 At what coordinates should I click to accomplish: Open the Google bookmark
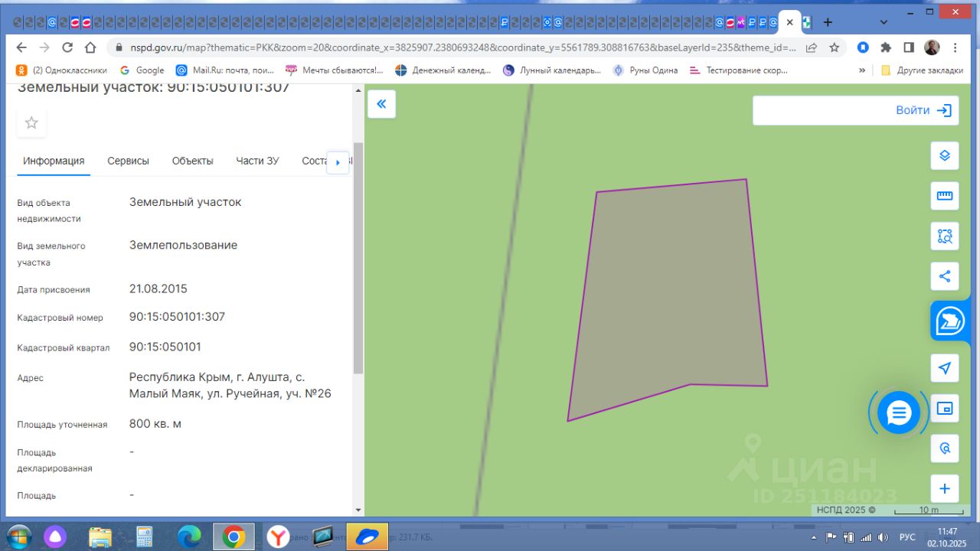142,70
